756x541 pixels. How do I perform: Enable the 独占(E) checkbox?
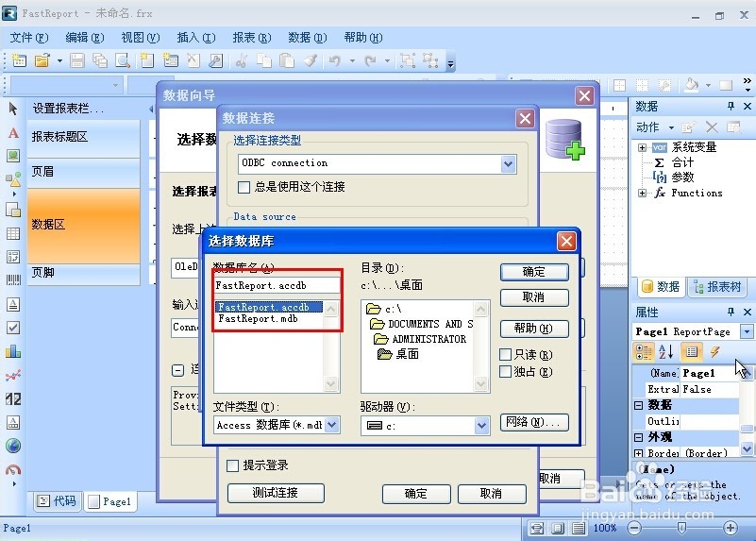click(505, 372)
